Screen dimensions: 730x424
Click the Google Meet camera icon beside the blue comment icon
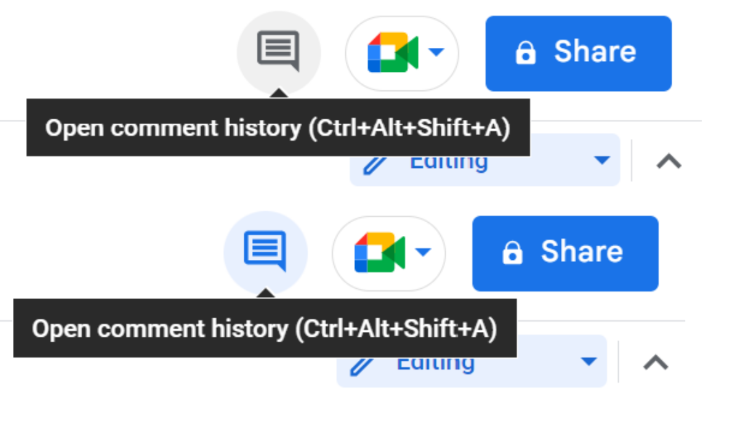point(379,253)
